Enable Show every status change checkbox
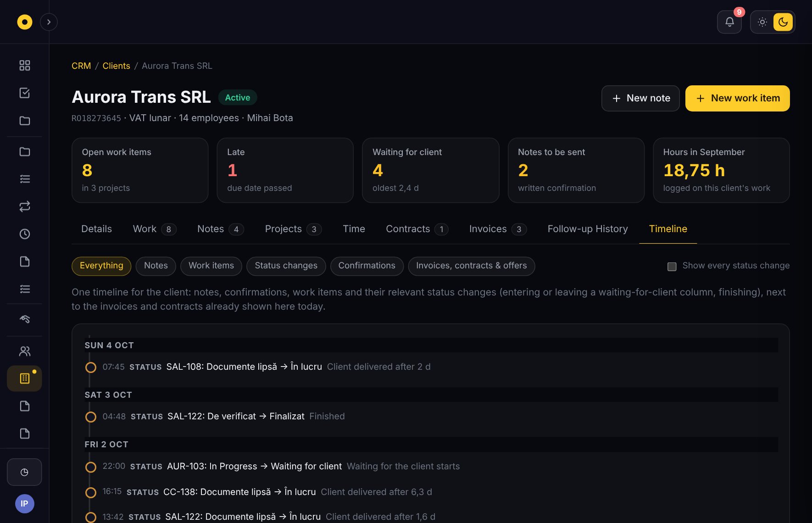This screenshot has width=812, height=523. point(672,267)
